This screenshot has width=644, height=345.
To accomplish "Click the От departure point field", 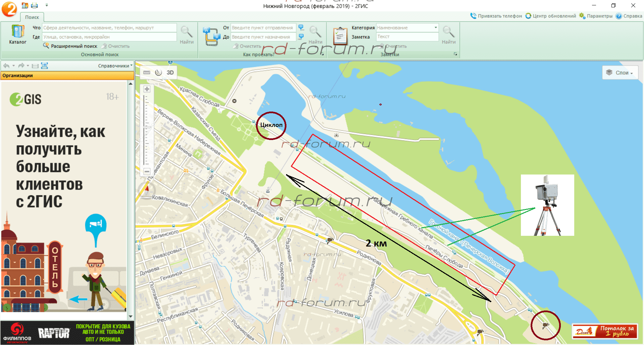I will click(263, 28).
